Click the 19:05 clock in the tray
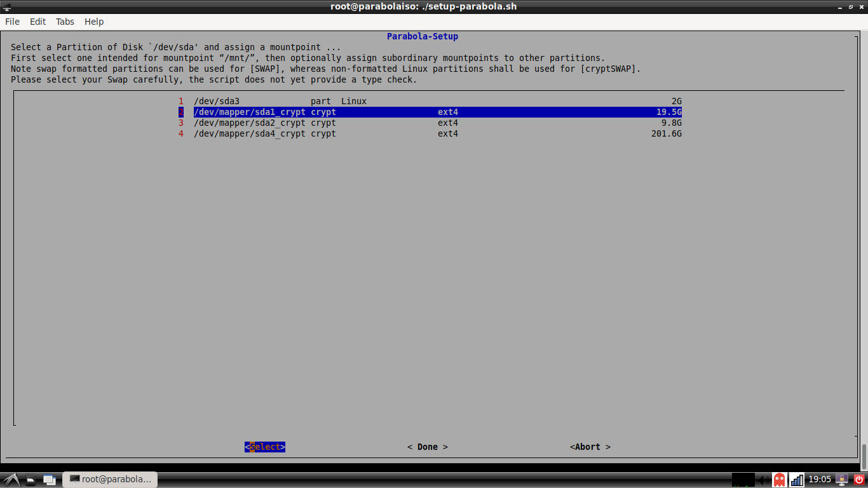The height and width of the screenshot is (488, 868). coord(820,479)
